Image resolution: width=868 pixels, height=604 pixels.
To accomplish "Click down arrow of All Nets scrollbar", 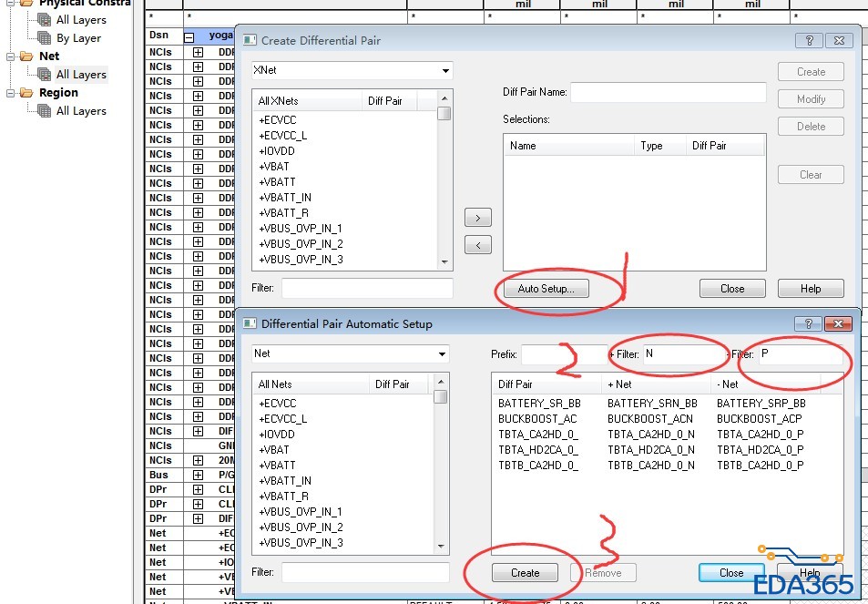I will [441, 547].
